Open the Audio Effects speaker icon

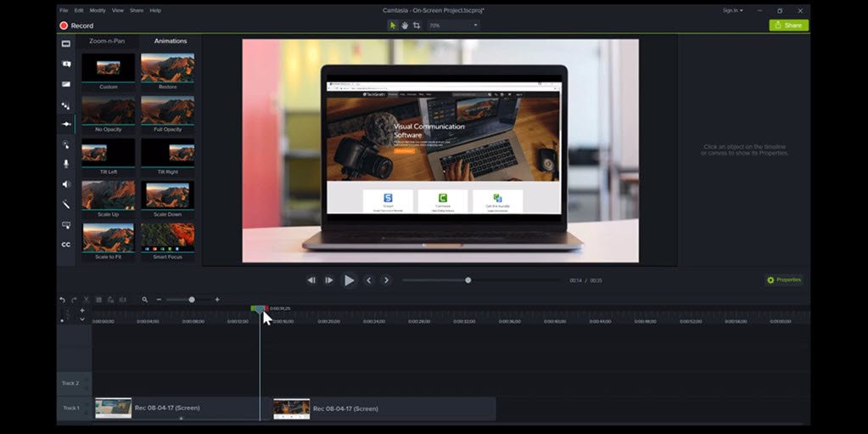coord(66,184)
